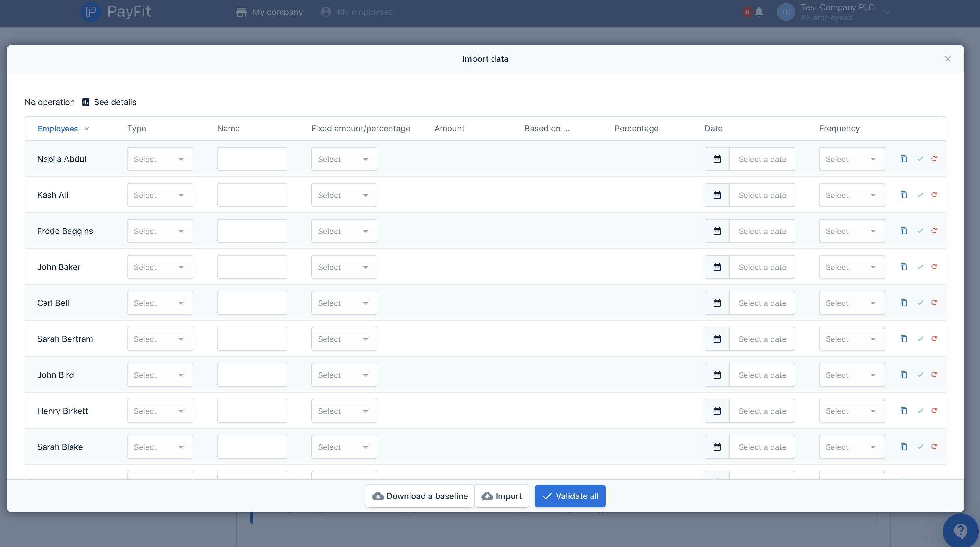Open Fixed amount/percentage dropdown for John Bird
The image size is (980, 547).
point(344,375)
